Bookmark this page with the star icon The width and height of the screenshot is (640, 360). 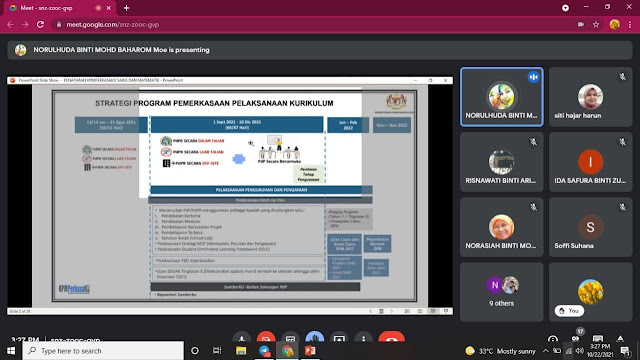pyautogui.click(x=596, y=24)
